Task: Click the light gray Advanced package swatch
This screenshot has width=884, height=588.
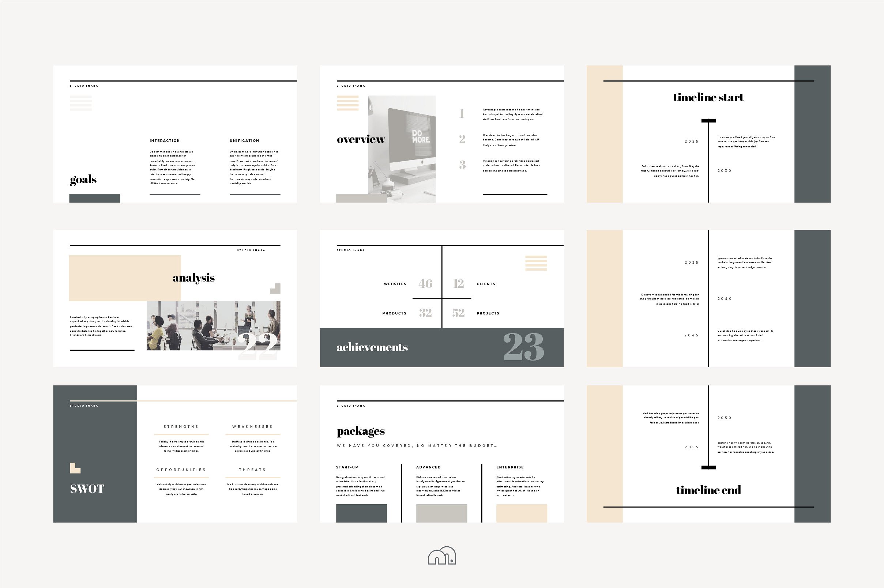Action: pyautogui.click(x=441, y=513)
